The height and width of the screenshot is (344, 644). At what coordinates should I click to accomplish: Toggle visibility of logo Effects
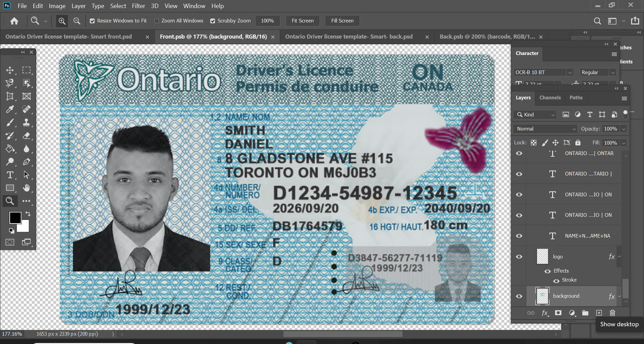click(548, 271)
